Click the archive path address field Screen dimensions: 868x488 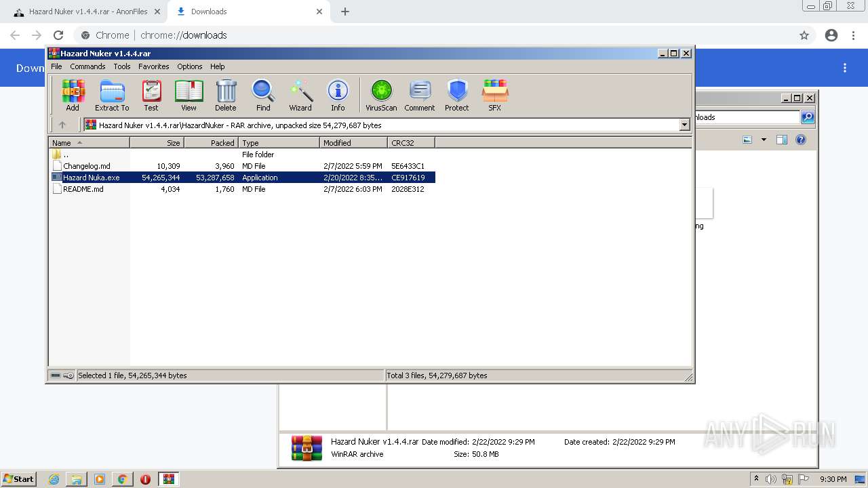387,125
